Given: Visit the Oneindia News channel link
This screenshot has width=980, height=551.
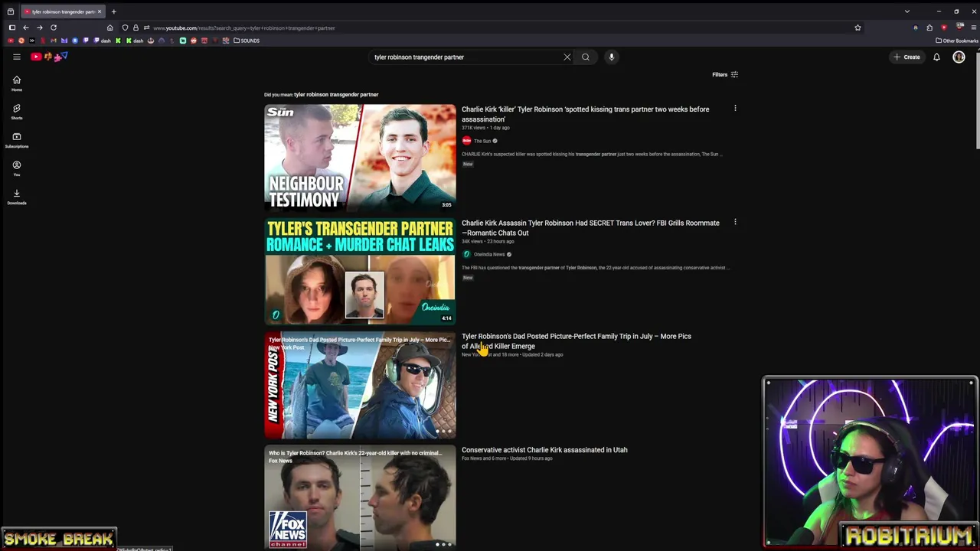Looking at the screenshot, I should click(x=488, y=254).
